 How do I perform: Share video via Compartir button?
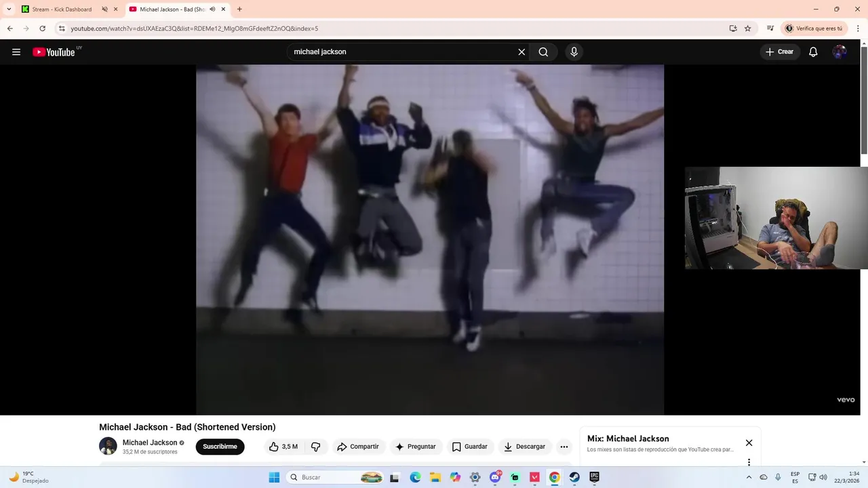pos(358,447)
